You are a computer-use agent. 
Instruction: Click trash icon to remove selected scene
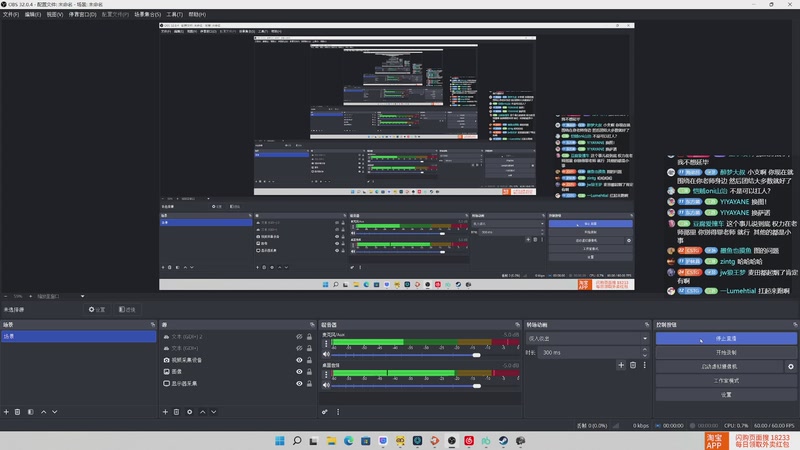coord(17,412)
